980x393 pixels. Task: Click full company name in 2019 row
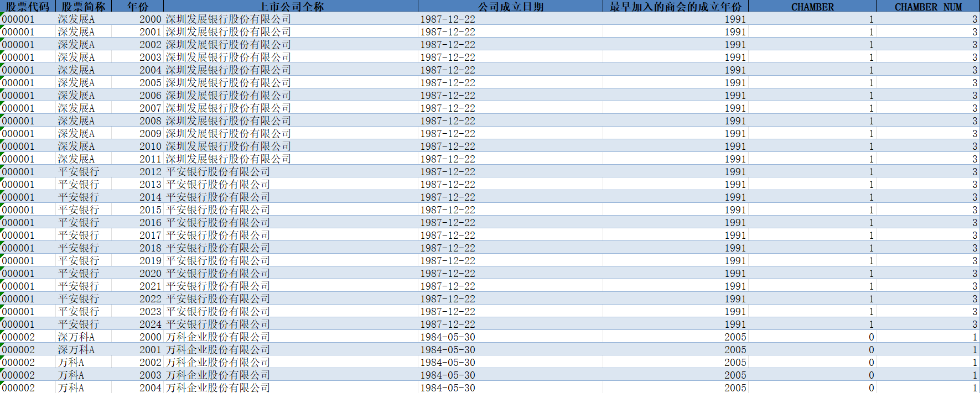218,261
